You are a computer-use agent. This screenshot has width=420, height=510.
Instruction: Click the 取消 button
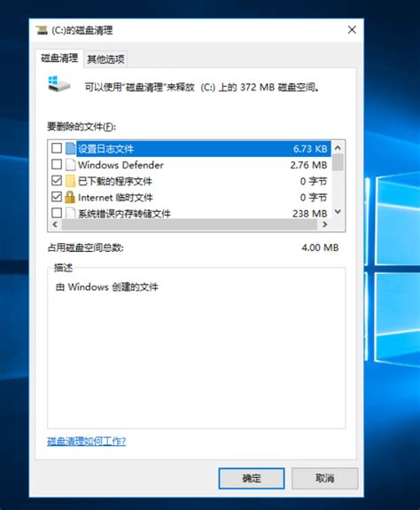[x=325, y=478]
